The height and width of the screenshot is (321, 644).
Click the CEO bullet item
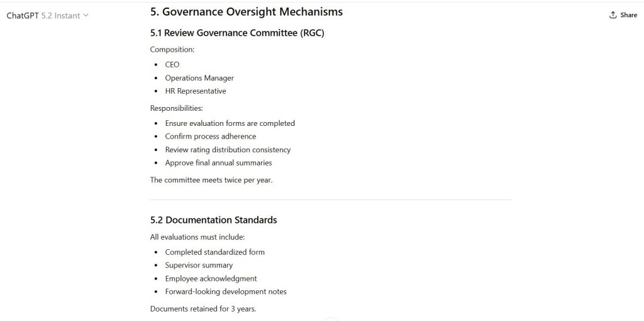point(172,65)
